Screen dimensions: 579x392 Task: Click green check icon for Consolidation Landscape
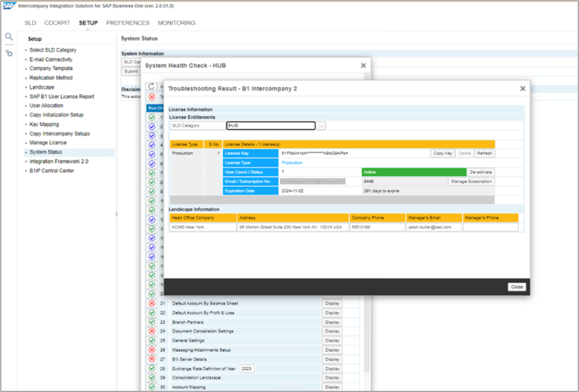152,378
